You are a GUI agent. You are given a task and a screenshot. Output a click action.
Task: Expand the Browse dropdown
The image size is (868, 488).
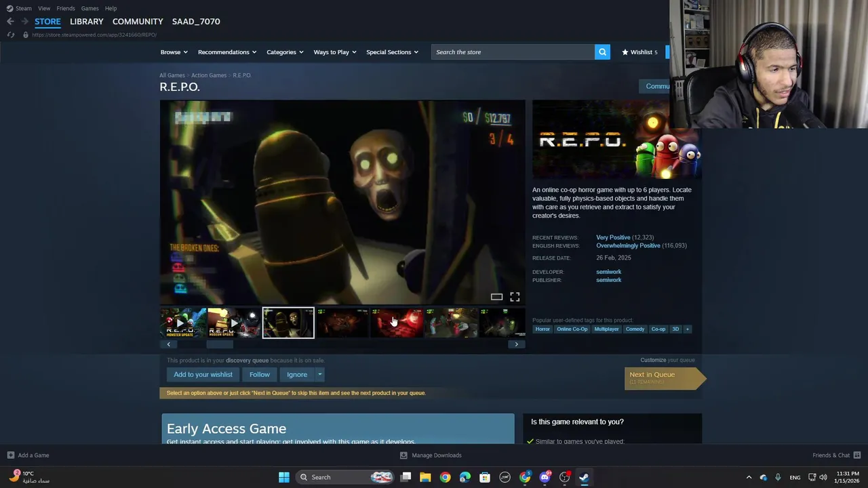coord(173,52)
